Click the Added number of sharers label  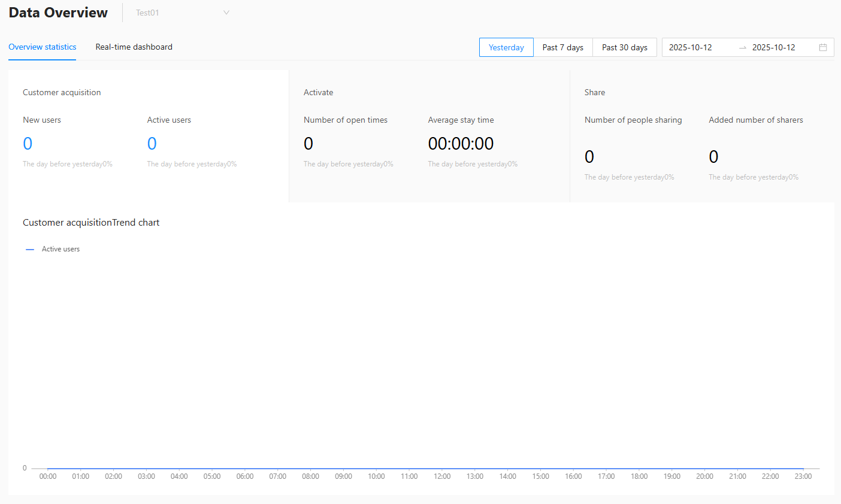point(756,120)
